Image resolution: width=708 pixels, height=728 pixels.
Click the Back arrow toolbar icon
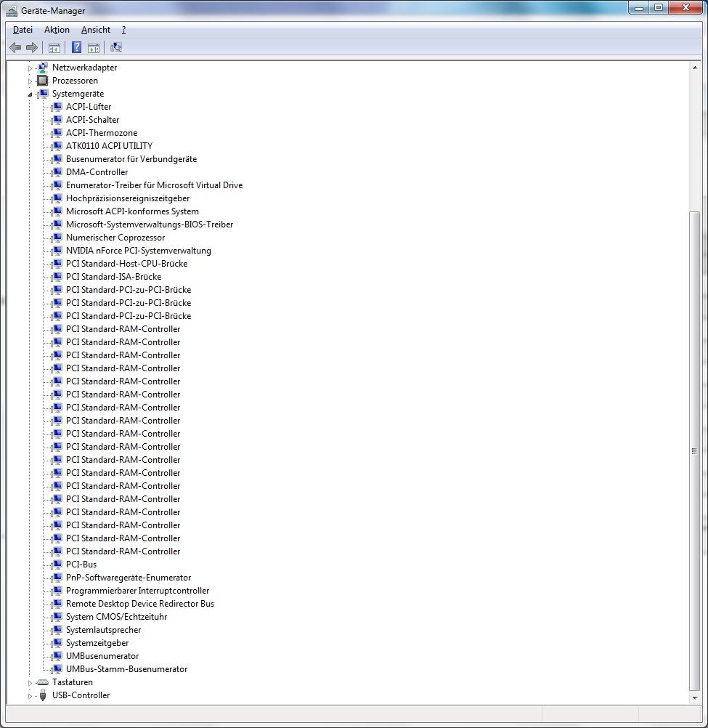point(15,47)
